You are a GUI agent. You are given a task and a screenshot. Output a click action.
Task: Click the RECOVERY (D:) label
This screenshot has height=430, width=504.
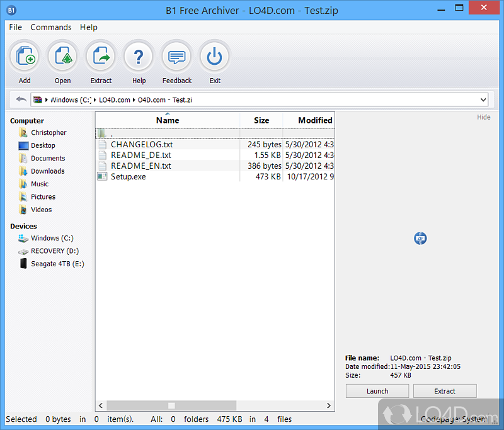[55, 251]
